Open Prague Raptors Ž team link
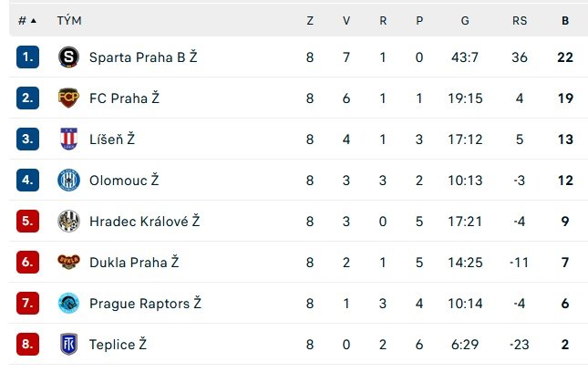The height and width of the screenshot is (372, 588). pyautogui.click(x=145, y=303)
